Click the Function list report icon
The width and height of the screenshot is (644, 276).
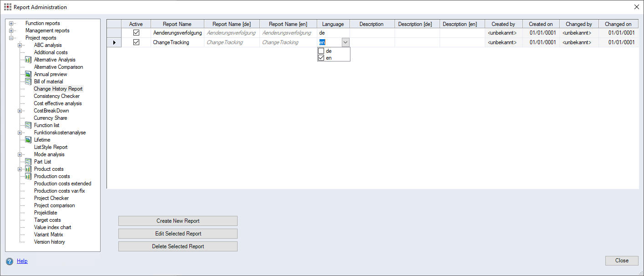point(28,125)
